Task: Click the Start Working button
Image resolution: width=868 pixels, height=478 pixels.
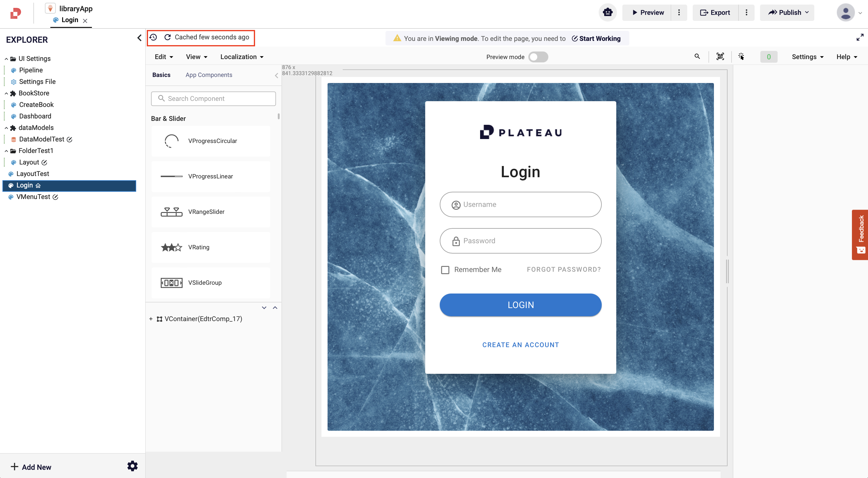Action: 596,38
